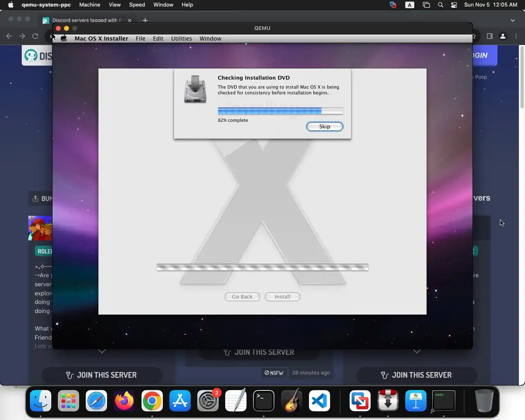Launch Firefox from the Dock
The height and width of the screenshot is (420, 525).
click(124, 400)
